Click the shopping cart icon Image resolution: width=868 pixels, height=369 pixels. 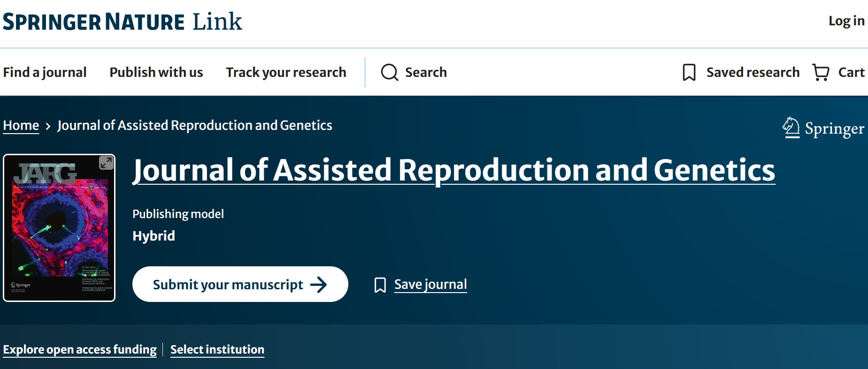click(821, 73)
